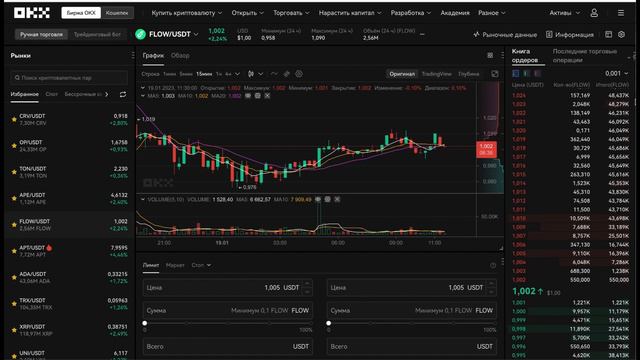The height and width of the screenshot is (360, 640).
Task: Unfavorite ADA/USDT star
Action: click(x=14, y=278)
